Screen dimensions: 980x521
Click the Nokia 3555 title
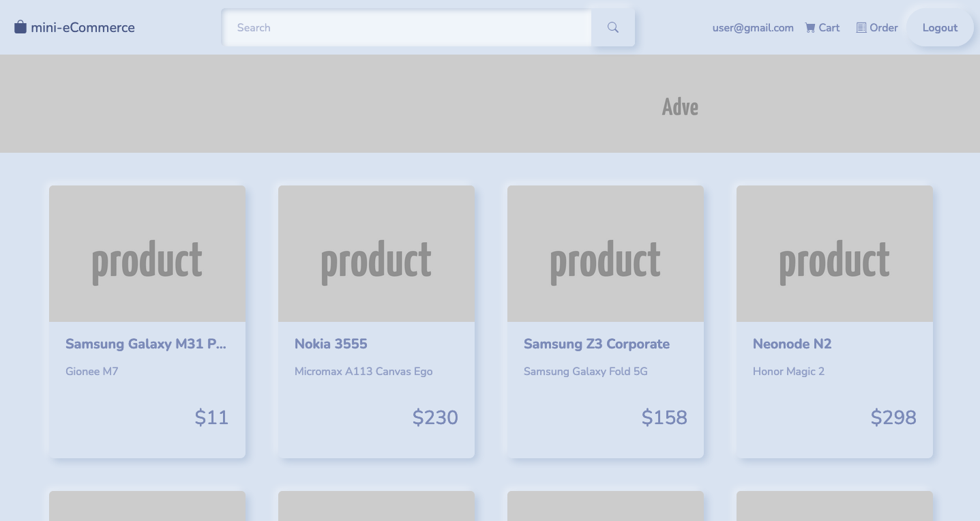[331, 344]
